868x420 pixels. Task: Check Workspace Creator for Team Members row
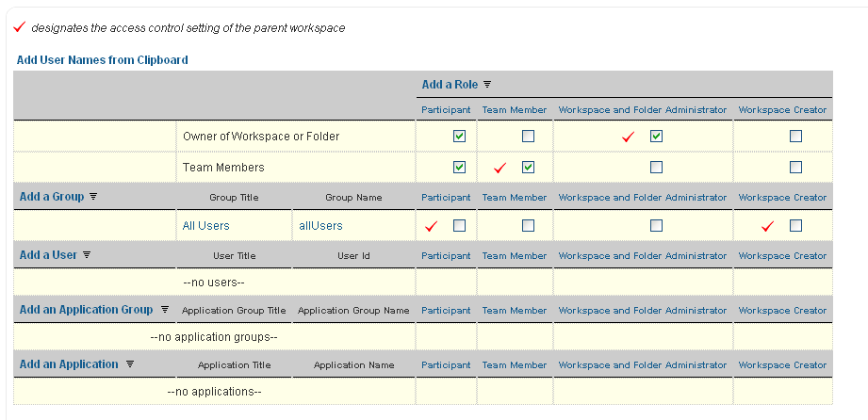coord(795,167)
